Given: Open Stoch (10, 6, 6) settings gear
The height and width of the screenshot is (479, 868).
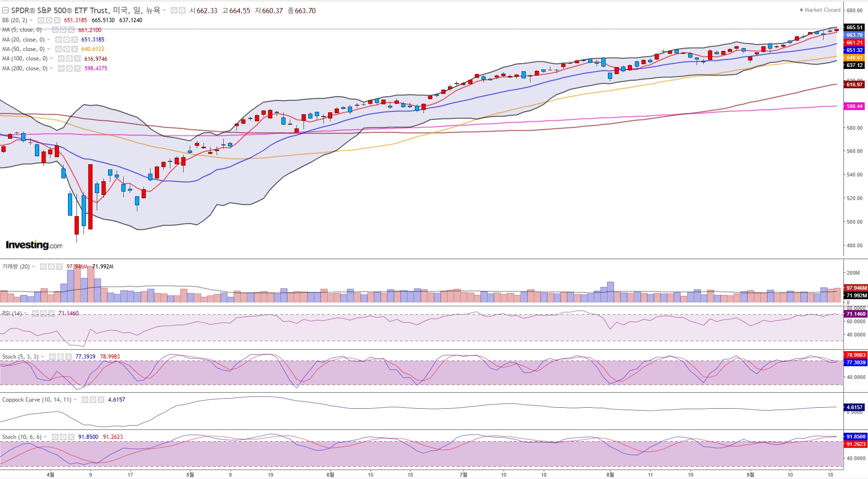Looking at the screenshot, I should point(63,437).
